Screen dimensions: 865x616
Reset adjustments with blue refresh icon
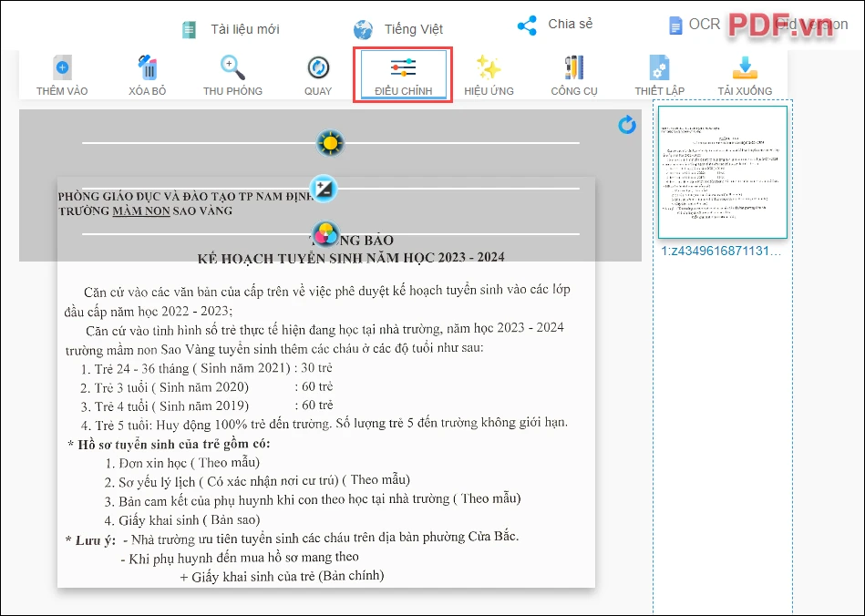[627, 125]
